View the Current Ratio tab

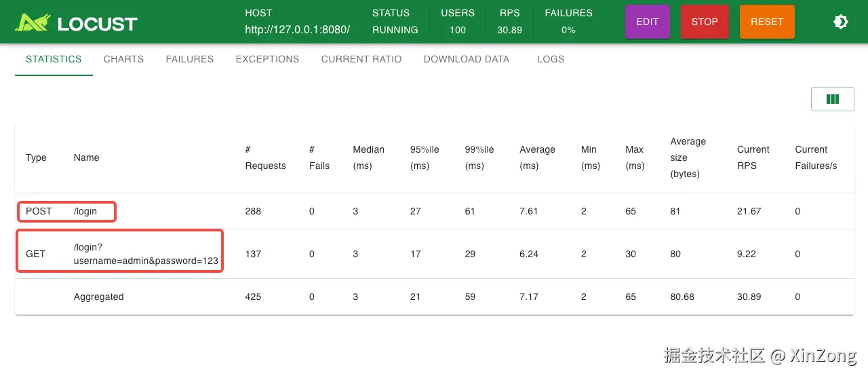[x=361, y=59]
